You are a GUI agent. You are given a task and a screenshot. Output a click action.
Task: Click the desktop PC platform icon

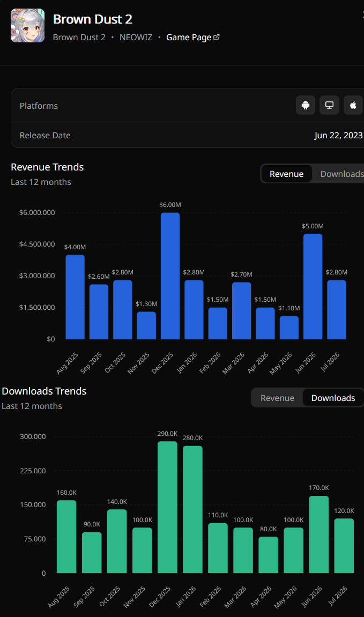[x=329, y=105]
